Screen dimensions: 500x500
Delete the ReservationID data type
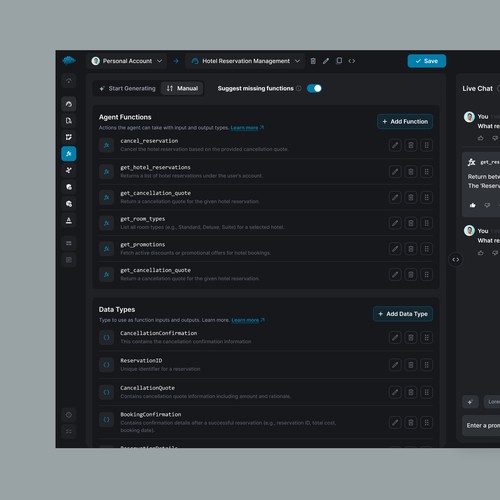411,365
